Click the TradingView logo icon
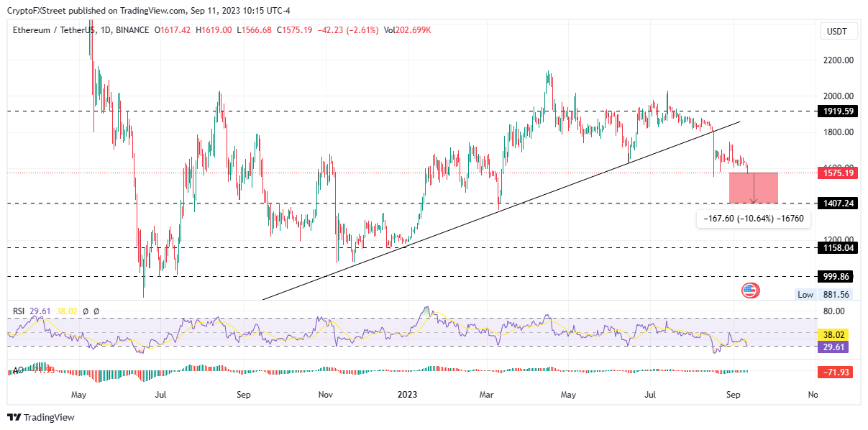Viewport: 868px width, 430px height. coord(14,418)
